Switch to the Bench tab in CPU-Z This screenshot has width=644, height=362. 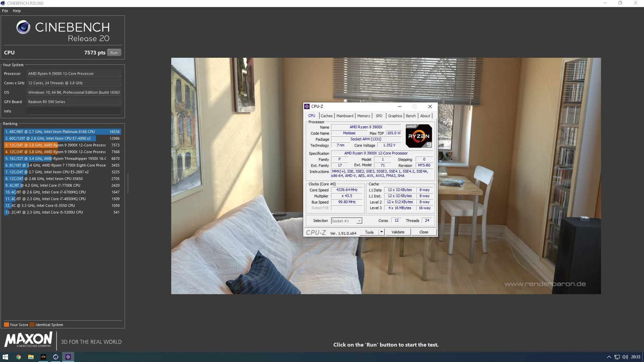pyautogui.click(x=411, y=116)
